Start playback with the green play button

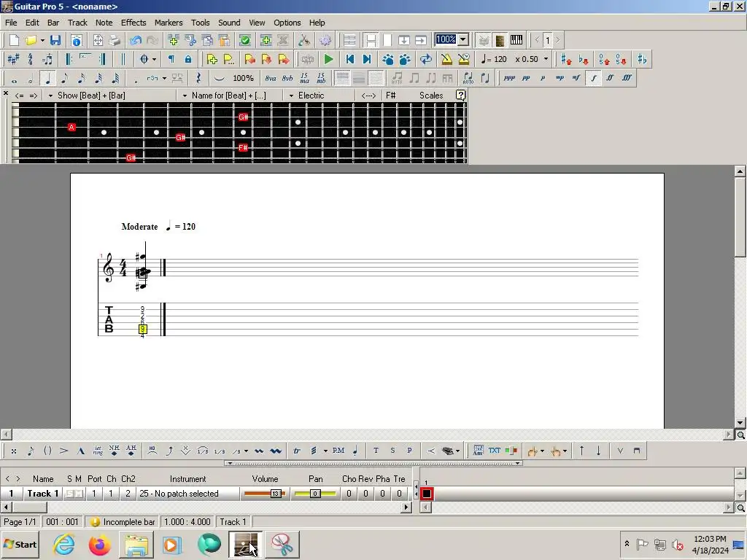pos(329,60)
